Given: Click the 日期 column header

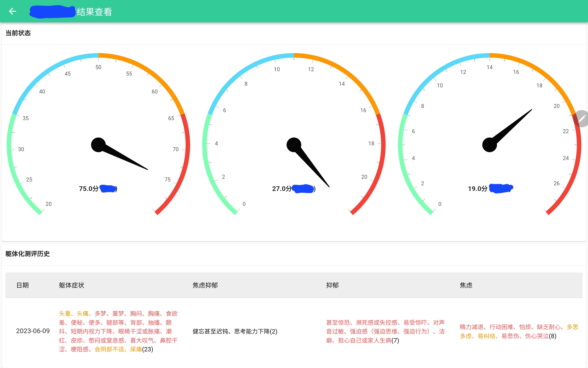Looking at the screenshot, I should [23, 285].
